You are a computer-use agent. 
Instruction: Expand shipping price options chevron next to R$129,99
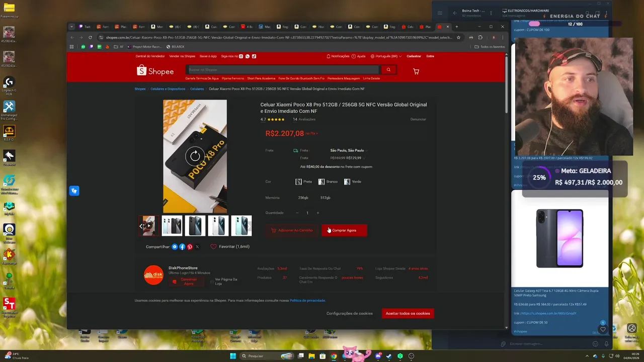point(364,158)
